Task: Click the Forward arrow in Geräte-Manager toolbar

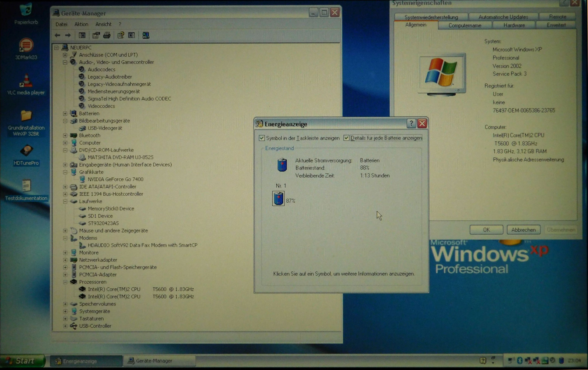Action: click(x=68, y=35)
